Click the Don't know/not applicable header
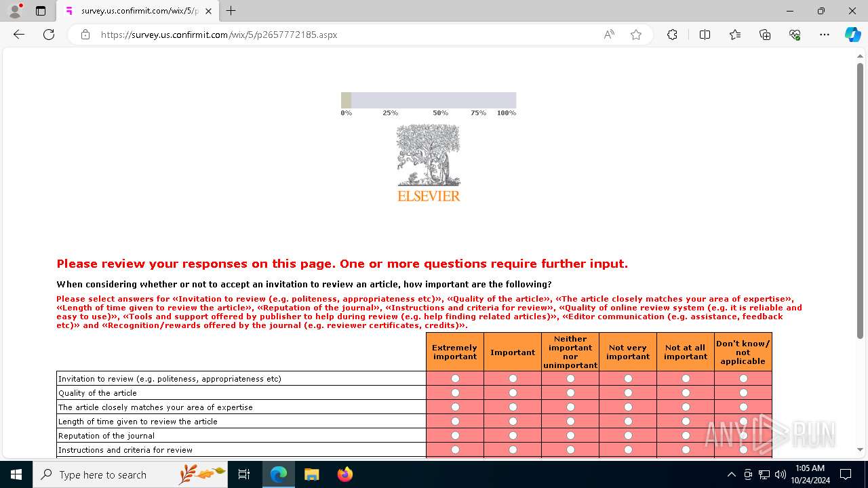This screenshot has width=868, height=488. point(743,352)
